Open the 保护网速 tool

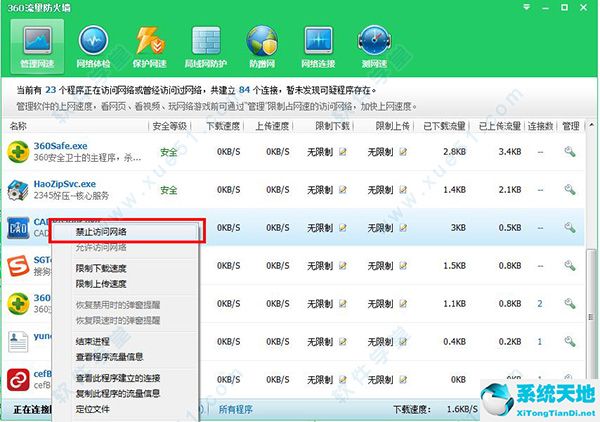150,47
